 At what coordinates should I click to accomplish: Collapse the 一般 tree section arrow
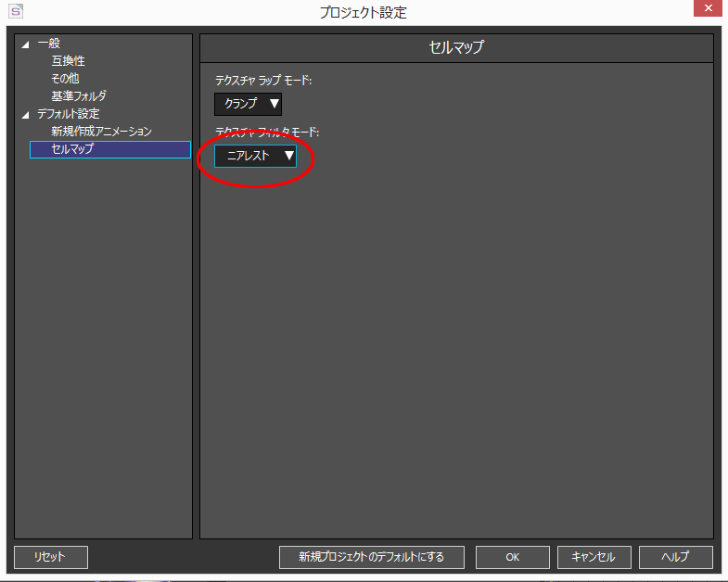click(x=26, y=44)
